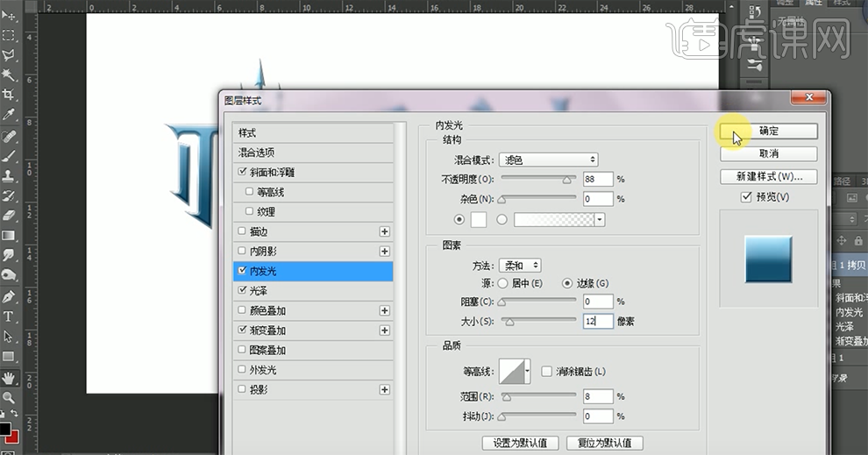Image resolution: width=868 pixels, height=455 pixels.
Task: Add another 描边 effect with plus button
Action: 385,231
